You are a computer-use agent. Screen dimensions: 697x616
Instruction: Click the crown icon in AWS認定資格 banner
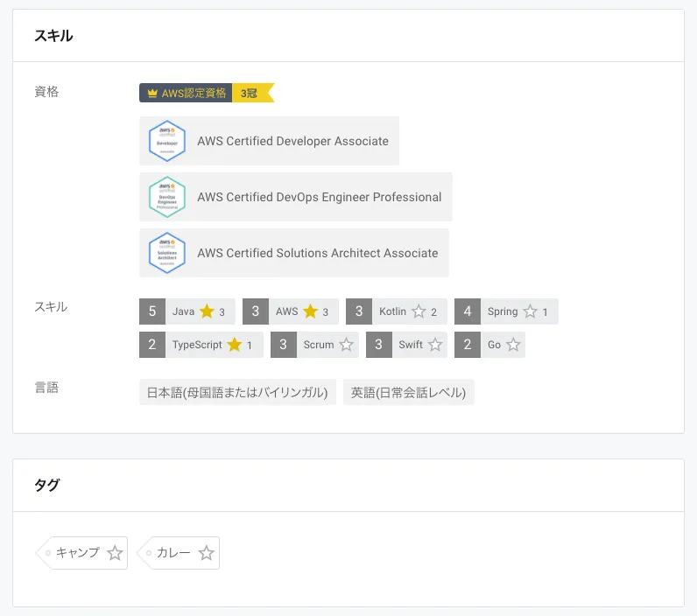coord(152,93)
